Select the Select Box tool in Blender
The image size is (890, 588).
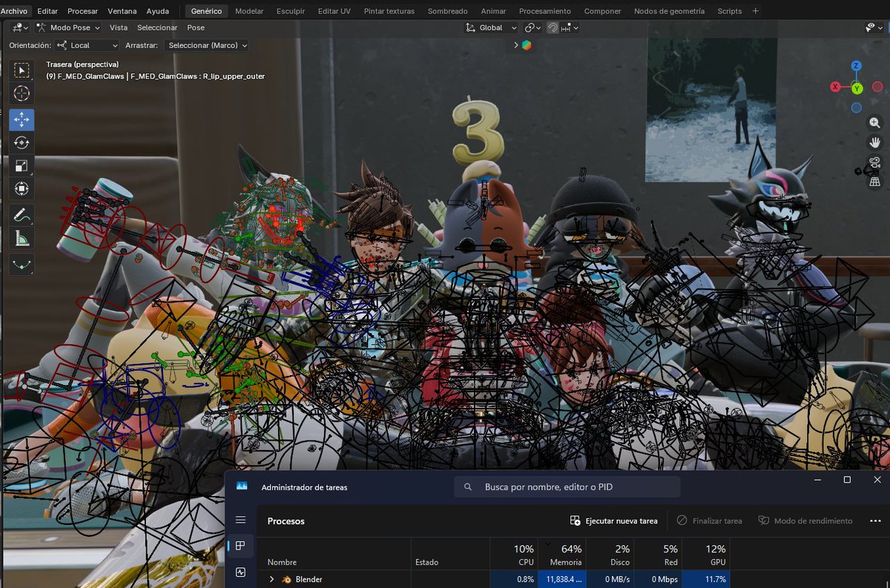tap(22, 70)
